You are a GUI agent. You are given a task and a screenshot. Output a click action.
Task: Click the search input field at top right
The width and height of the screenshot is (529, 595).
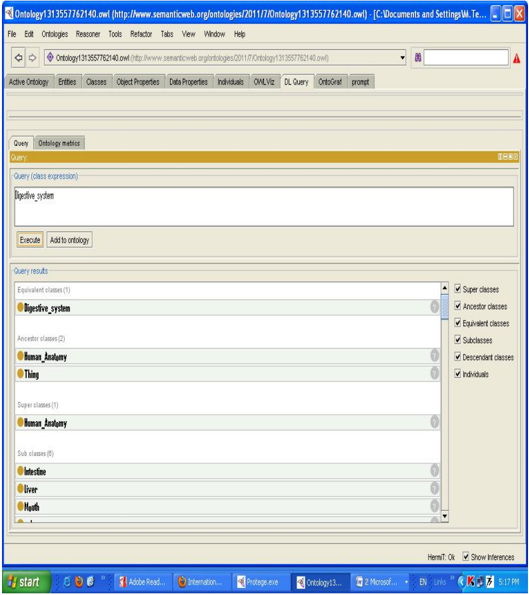466,58
